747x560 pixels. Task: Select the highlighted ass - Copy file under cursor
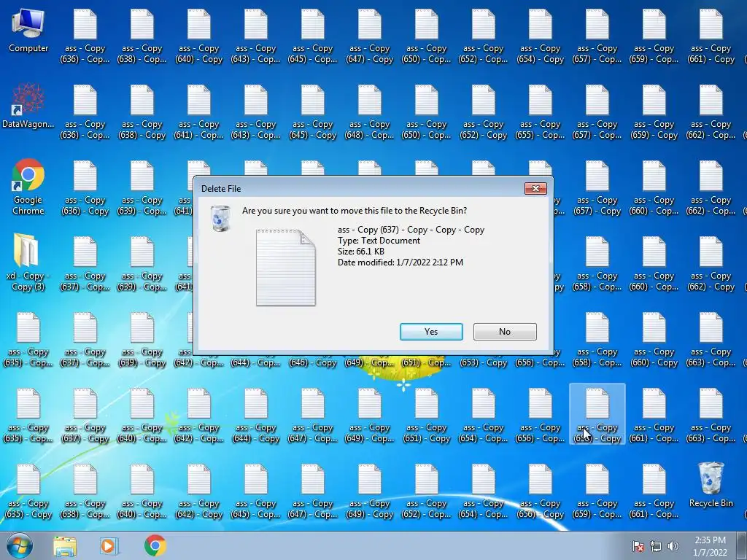pyautogui.click(x=597, y=414)
